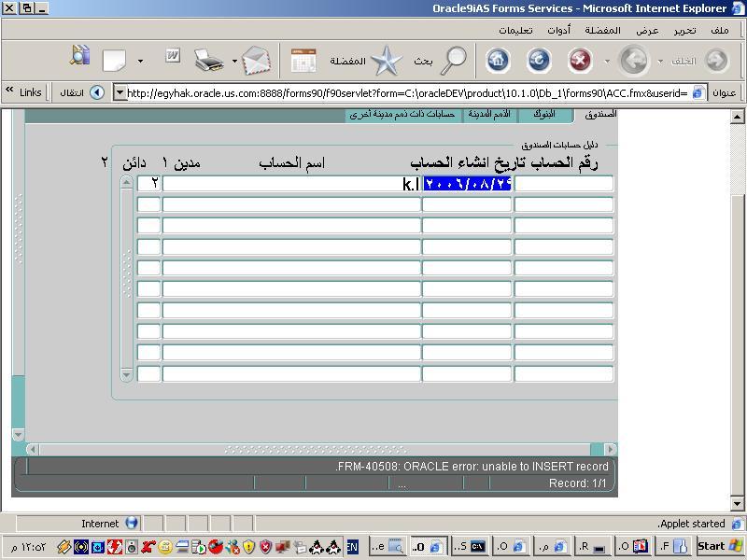Open the ملف (File) menu
The height and width of the screenshot is (560, 747).
(x=719, y=30)
